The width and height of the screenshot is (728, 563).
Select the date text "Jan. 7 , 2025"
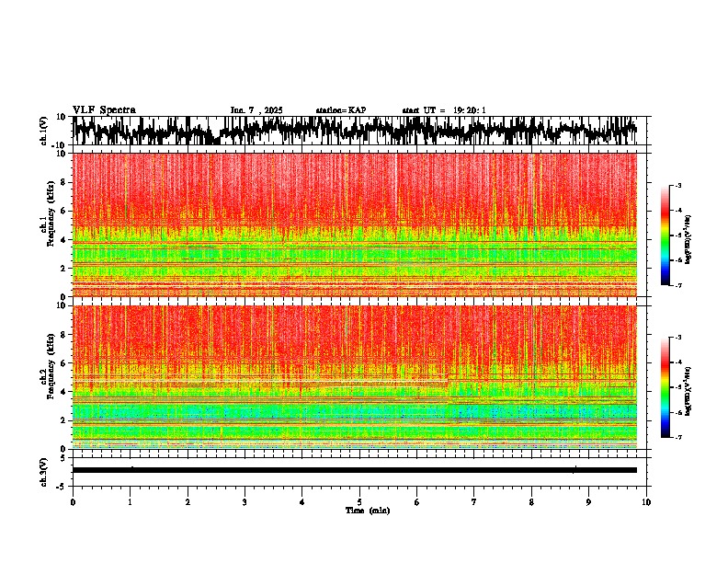point(256,110)
